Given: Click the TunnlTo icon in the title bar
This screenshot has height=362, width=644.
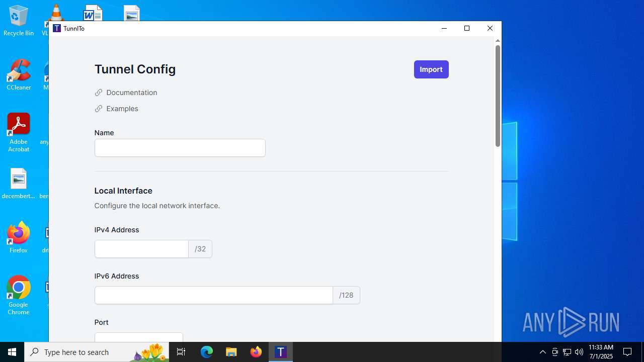Looking at the screenshot, I should tap(57, 28).
